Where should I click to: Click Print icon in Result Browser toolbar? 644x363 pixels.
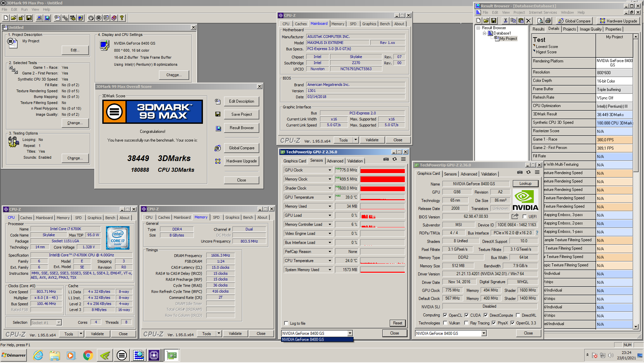548,21
